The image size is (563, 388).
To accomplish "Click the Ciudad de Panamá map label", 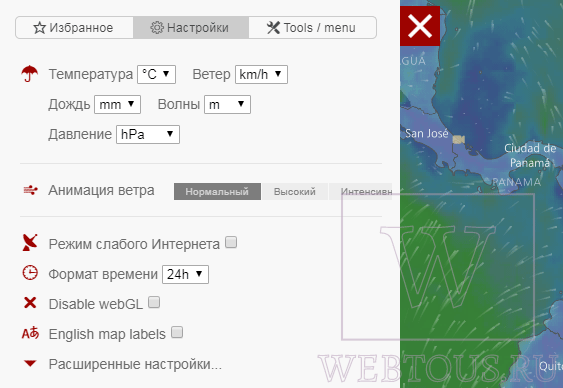I will 530,155.
